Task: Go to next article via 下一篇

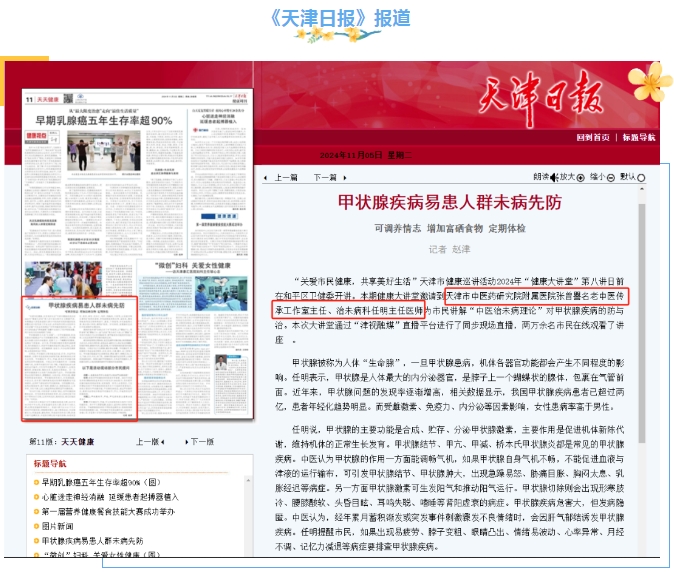Action: click(x=325, y=177)
